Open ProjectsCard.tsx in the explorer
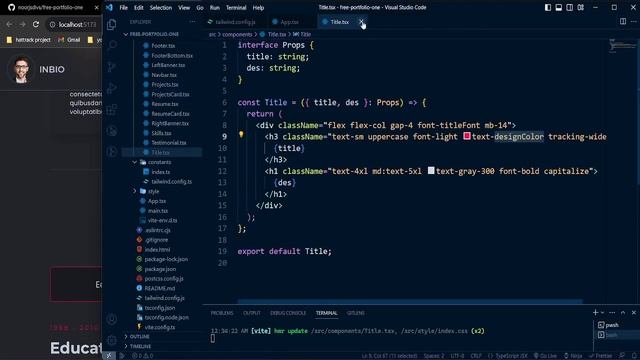This screenshot has height=360, width=640. pyautogui.click(x=170, y=94)
